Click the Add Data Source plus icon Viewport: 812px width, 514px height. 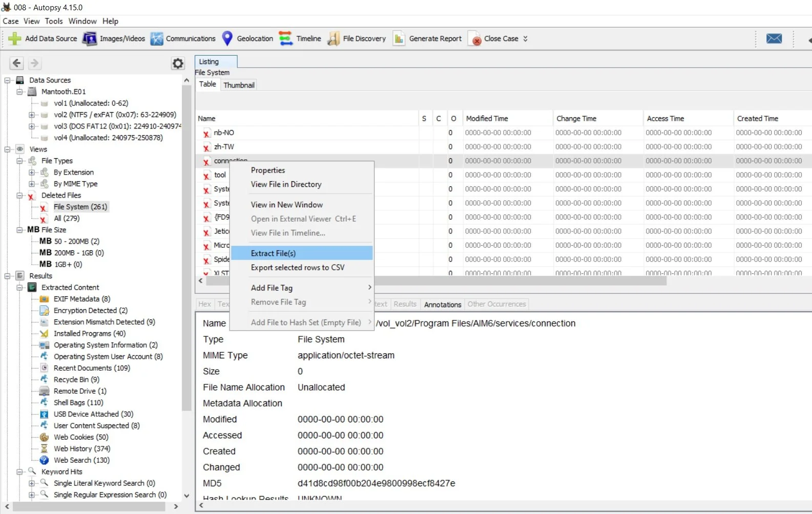pyautogui.click(x=15, y=39)
